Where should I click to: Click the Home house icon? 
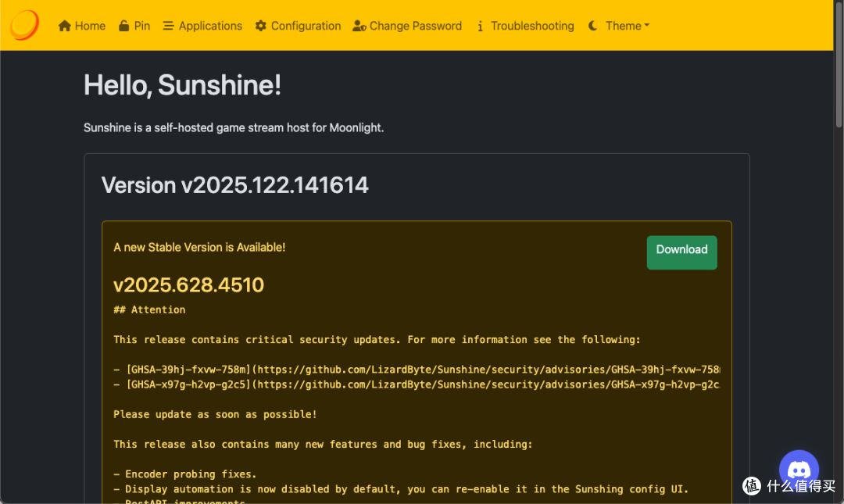point(65,26)
